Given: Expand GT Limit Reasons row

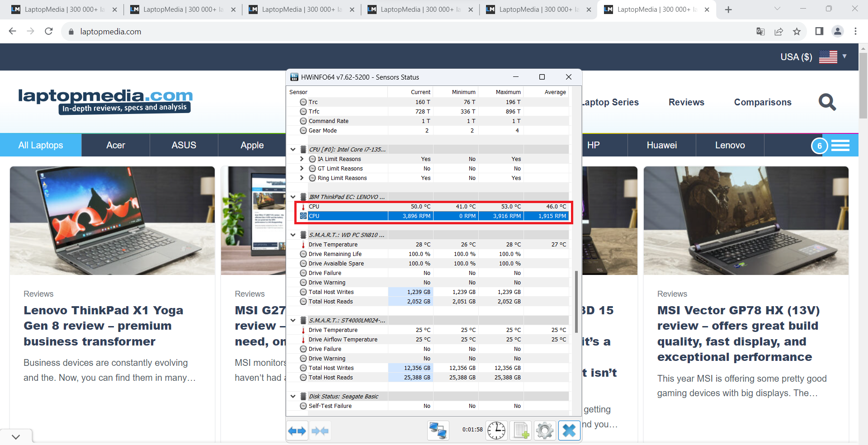Looking at the screenshot, I should pyautogui.click(x=302, y=168).
